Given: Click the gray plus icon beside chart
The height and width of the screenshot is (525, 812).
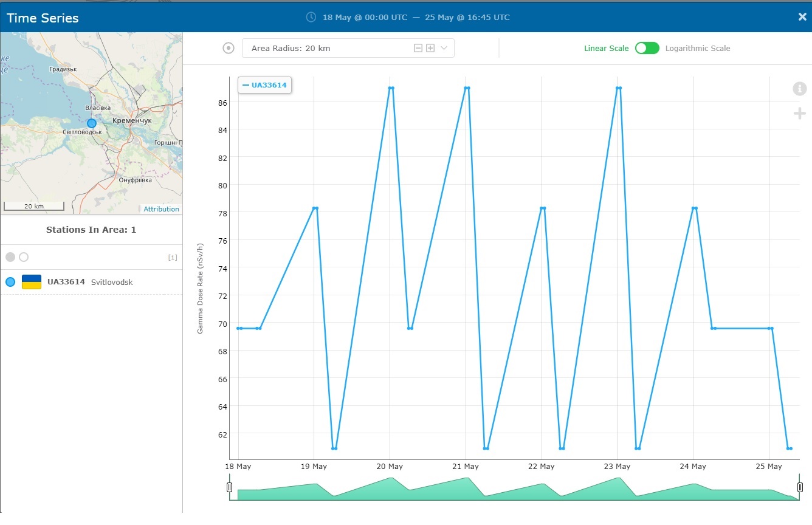Looking at the screenshot, I should coord(799,114).
